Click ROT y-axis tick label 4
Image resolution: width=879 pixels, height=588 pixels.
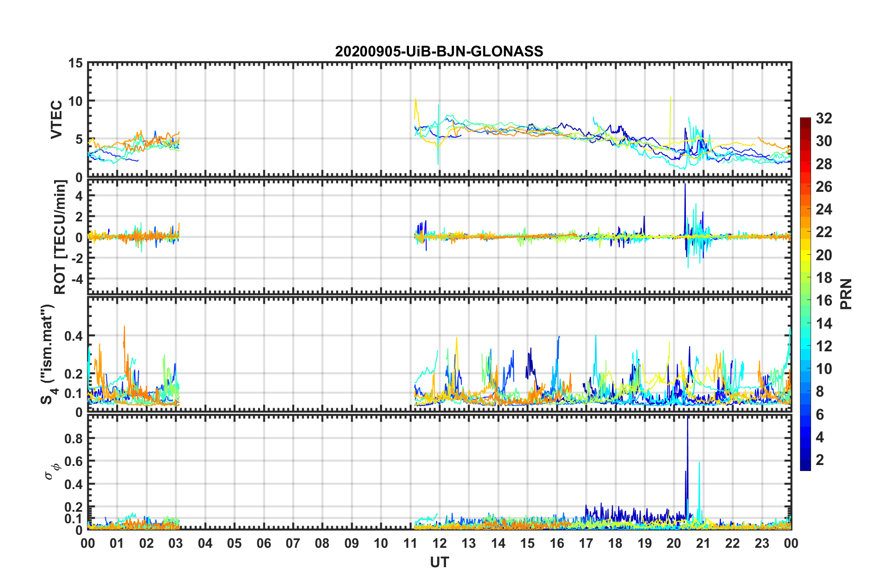[x=79, y=196]
